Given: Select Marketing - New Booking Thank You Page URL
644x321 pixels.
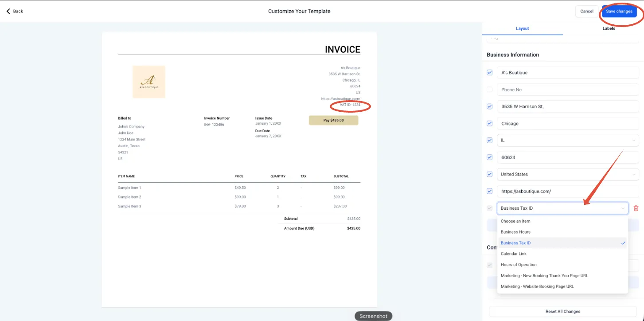Looking at the screenshot, I should click(562, 276).
